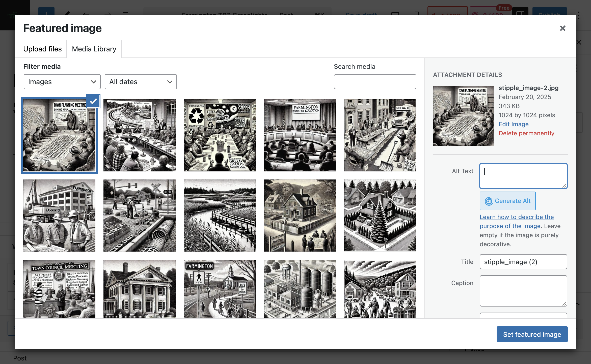The image size is (591, 364).
Task: Open the All dates filter dropdown
Action: (x=141, y=82)
